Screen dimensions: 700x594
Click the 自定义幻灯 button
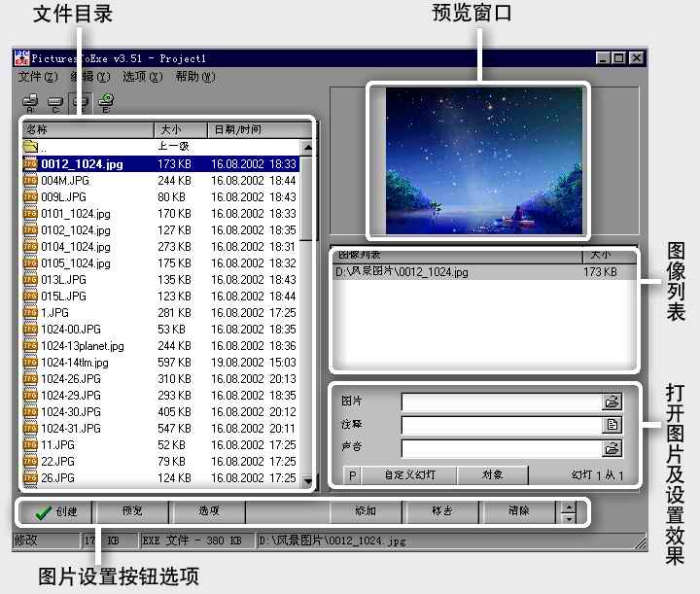[409, 474]
